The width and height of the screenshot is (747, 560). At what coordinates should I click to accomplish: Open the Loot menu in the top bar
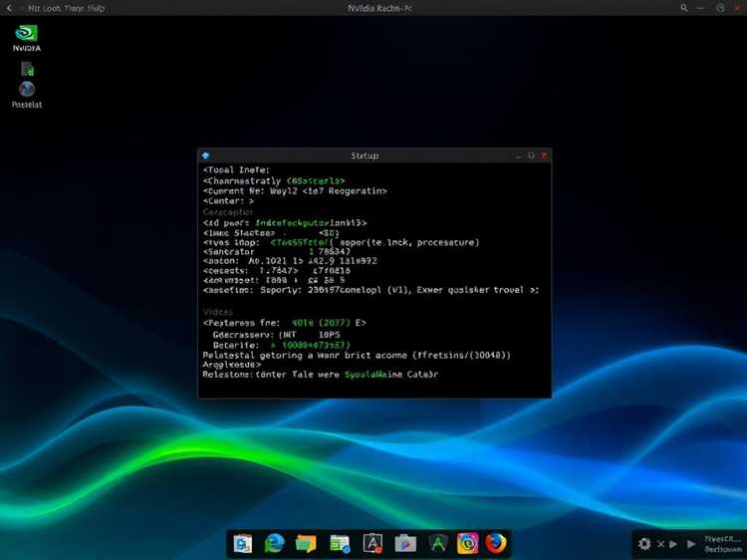coord(51,8)
